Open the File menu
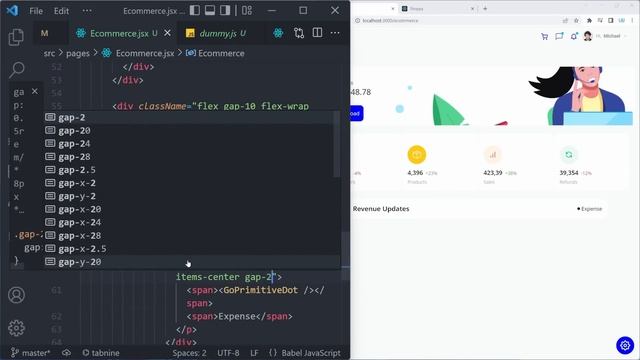The image size is (640, 360). point(36,11)
